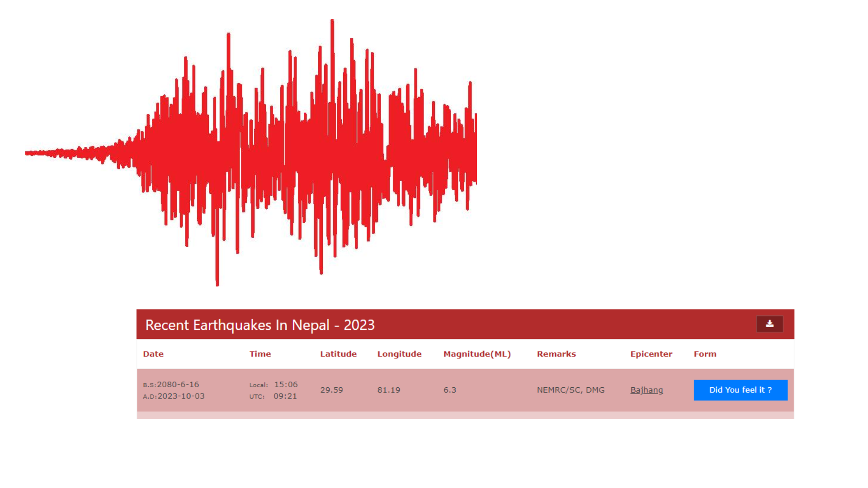This screenshot has height=488, width=868.
Task: Click the UTC time value 09:21
Action: 285,396
